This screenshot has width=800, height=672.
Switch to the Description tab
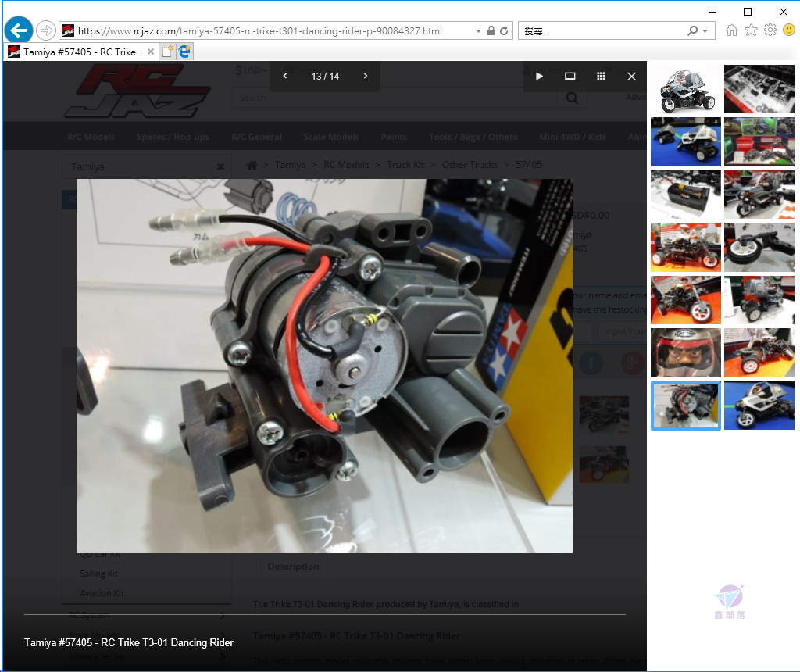pos(293,567)
